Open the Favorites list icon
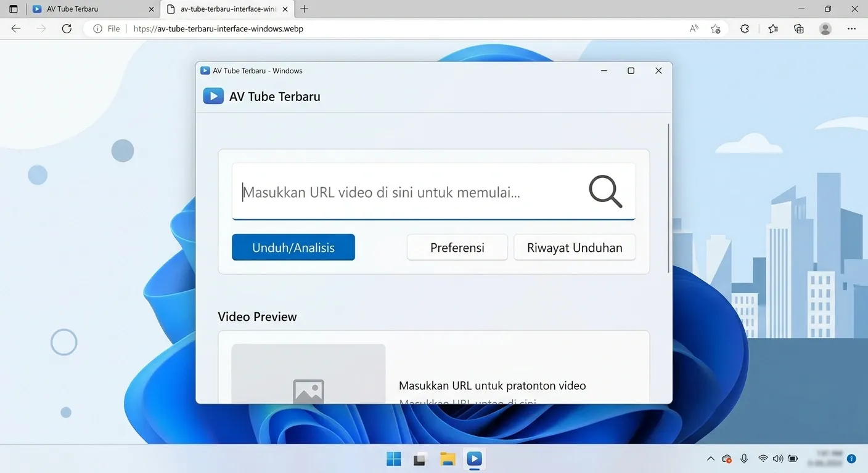 pos(773,28)
